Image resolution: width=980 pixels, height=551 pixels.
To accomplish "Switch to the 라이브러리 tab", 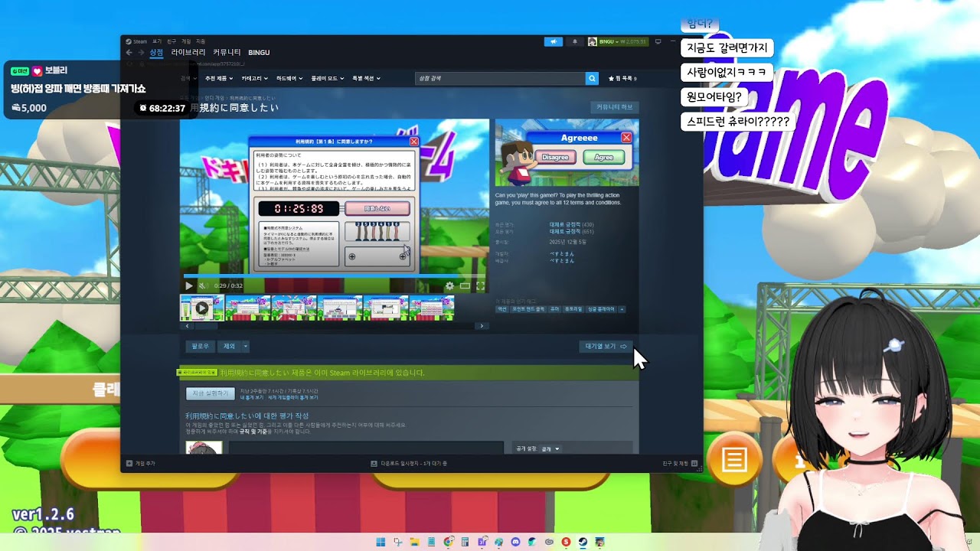I will point(188,52).
